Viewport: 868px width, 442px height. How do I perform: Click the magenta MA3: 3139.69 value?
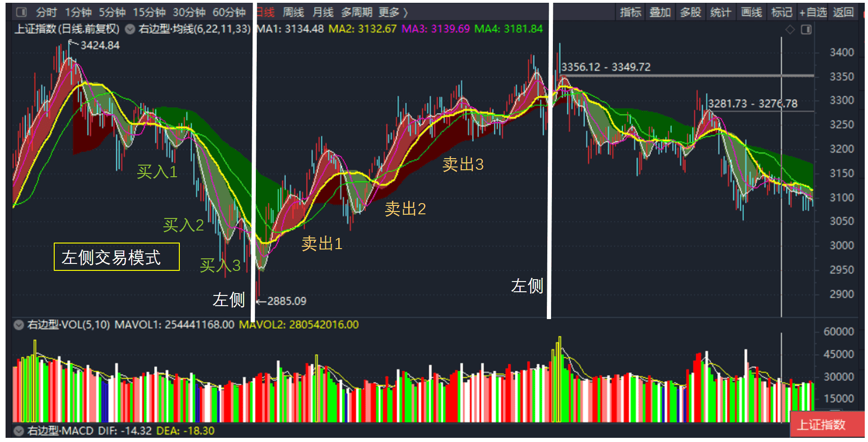pos(436,29)
